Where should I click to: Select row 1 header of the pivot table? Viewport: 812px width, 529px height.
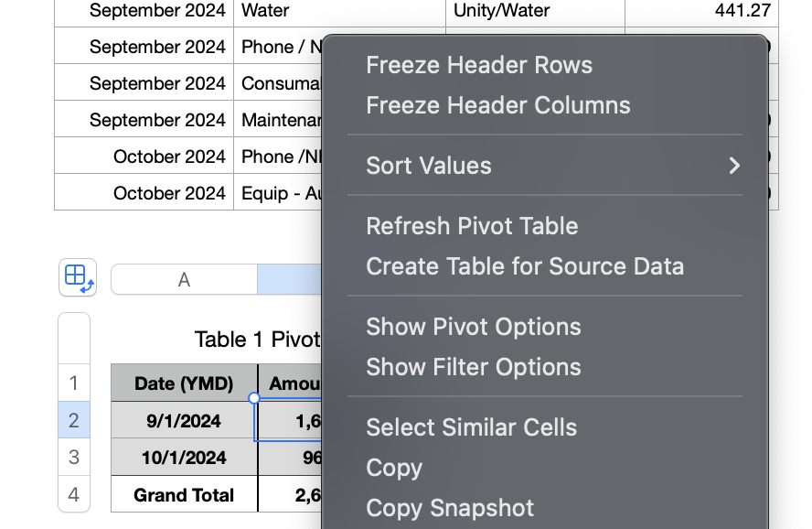point(74,383)
